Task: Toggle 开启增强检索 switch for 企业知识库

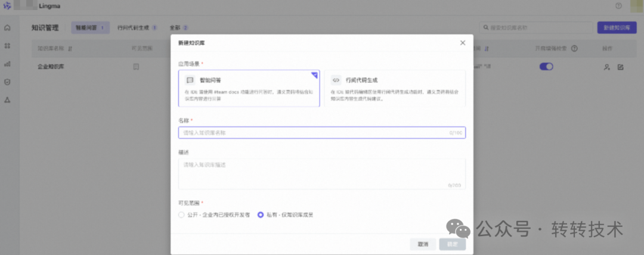Action: click(x=546, y=67)
